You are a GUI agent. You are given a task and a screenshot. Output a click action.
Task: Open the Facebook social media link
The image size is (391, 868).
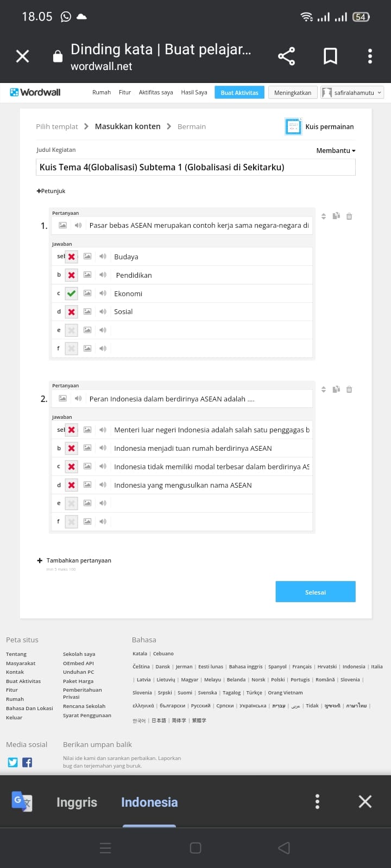[x=27, y=762]
